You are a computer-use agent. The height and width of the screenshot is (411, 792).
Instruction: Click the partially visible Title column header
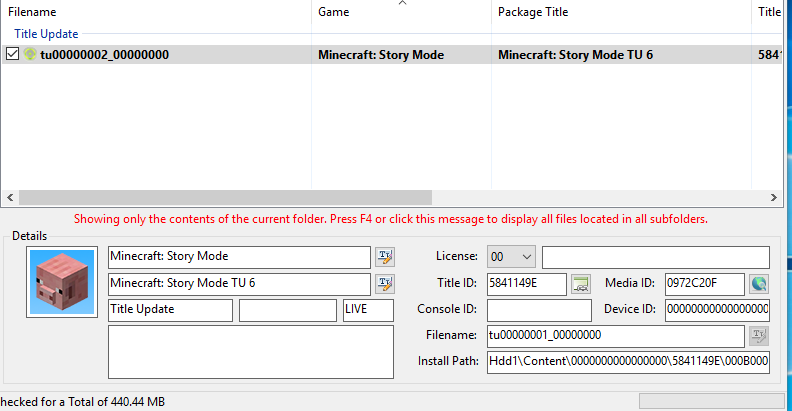769,12
